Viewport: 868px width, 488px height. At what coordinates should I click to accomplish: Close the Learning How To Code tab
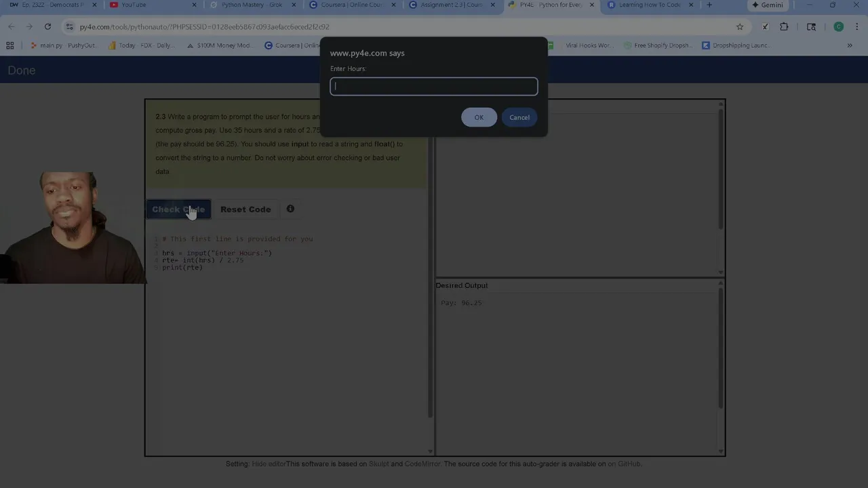point(691,5)
